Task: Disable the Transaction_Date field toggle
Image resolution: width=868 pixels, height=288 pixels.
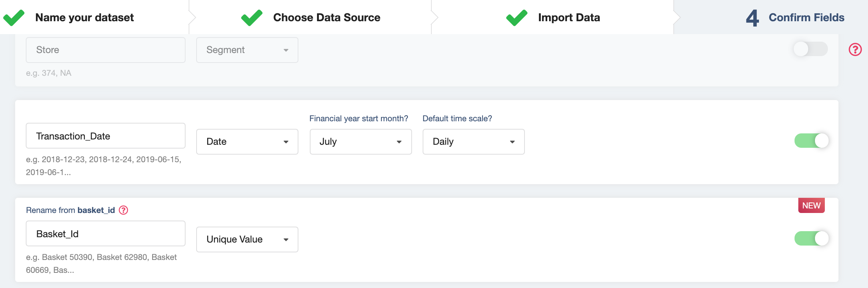Action: coord(811,141)
